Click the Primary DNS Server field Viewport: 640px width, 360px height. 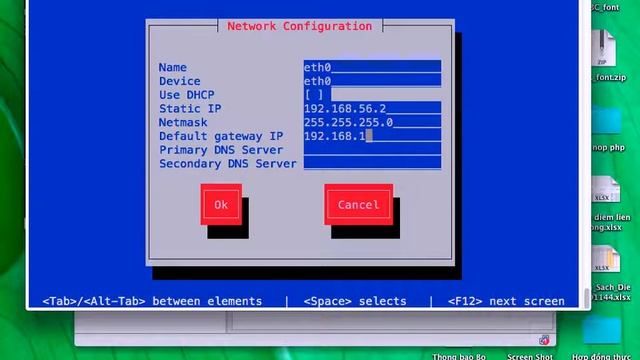[372, 149]
